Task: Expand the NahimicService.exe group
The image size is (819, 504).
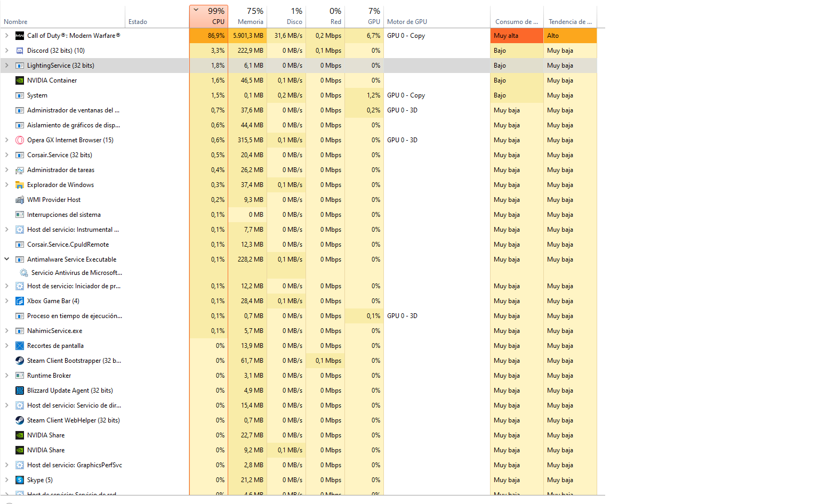Action: click(7, 331)
